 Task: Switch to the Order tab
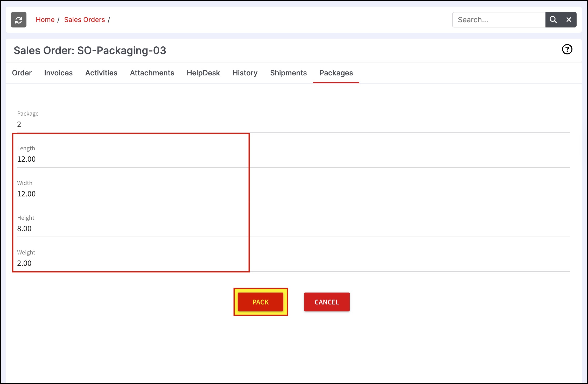pyautogui.click(x=22, y=73)
